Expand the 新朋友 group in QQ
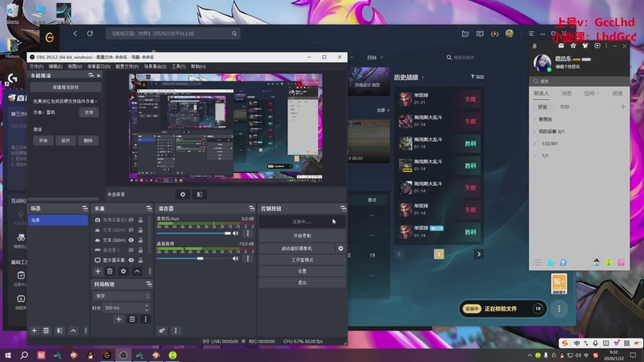 (x=535, y=119)
